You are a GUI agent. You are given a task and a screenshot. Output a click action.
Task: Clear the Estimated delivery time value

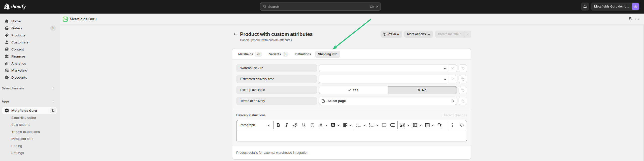453,79
